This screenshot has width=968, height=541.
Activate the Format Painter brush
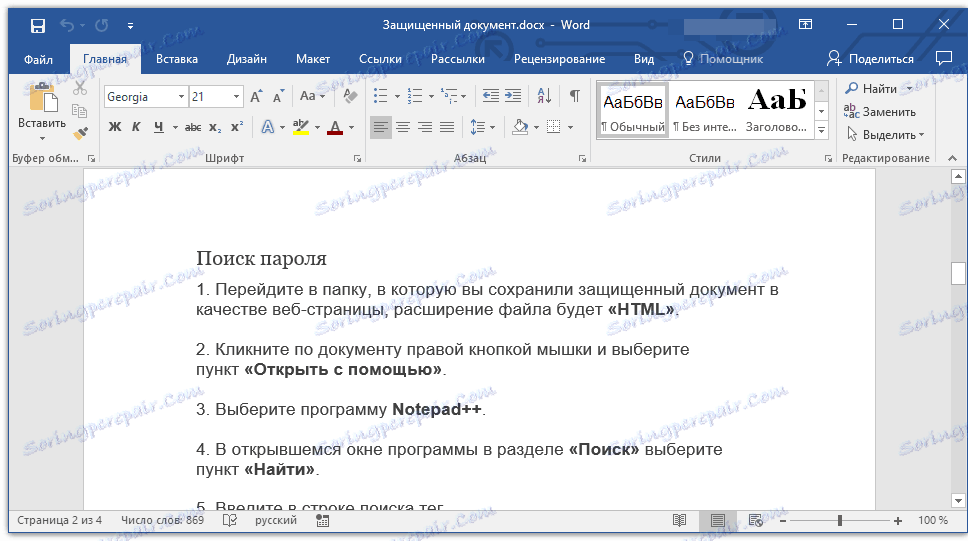80,133
